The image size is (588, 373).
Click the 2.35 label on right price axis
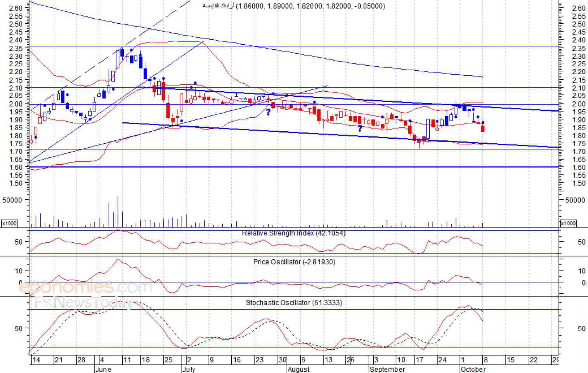[579, 49]
